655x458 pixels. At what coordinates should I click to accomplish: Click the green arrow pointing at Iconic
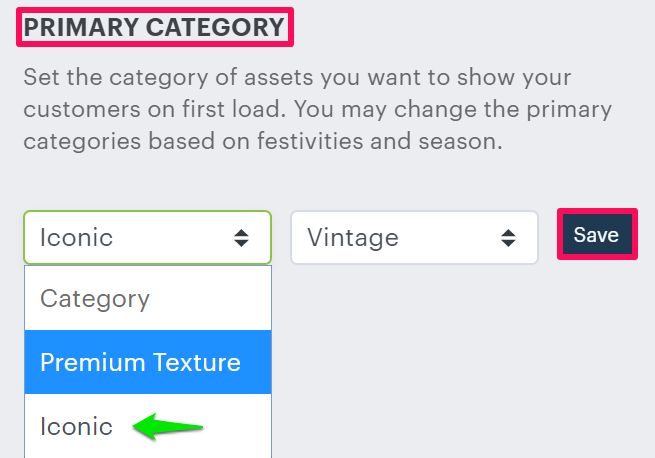point(173,426)
